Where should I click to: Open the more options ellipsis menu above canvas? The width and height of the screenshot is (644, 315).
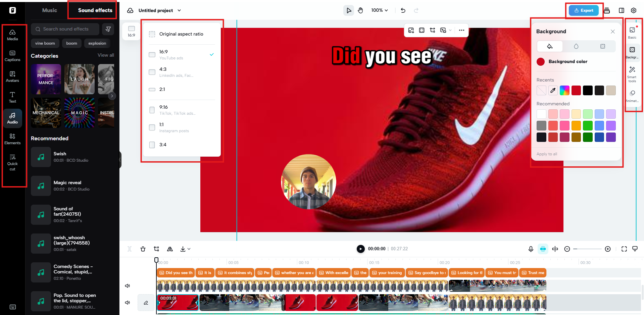pos(461,30)
